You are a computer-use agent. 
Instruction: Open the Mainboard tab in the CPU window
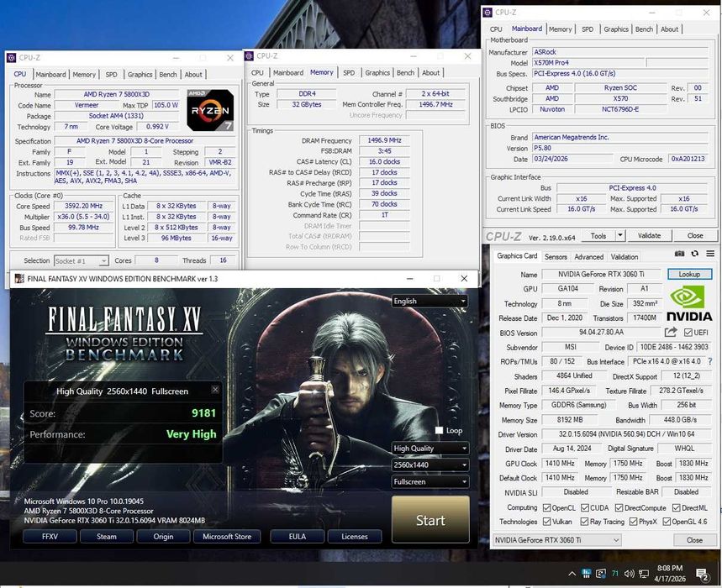(50, 74)
